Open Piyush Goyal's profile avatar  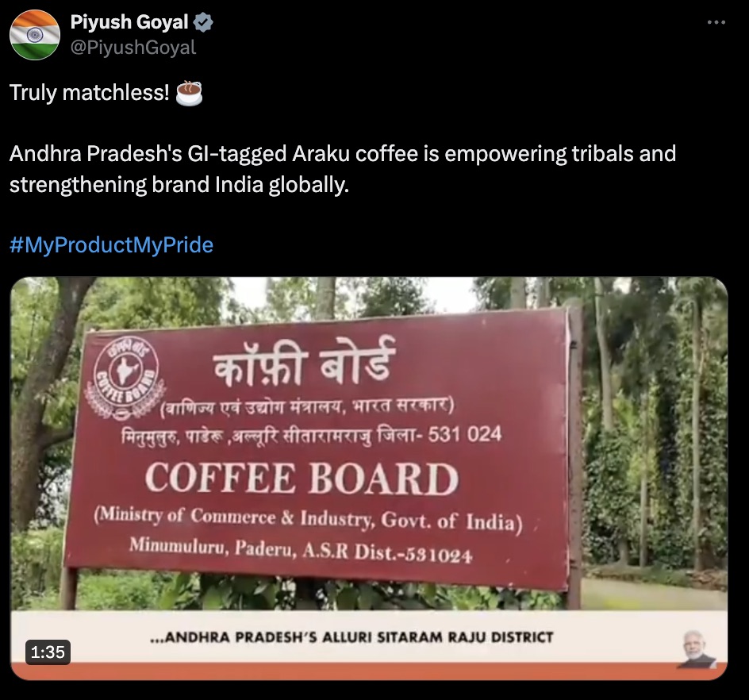35,35
